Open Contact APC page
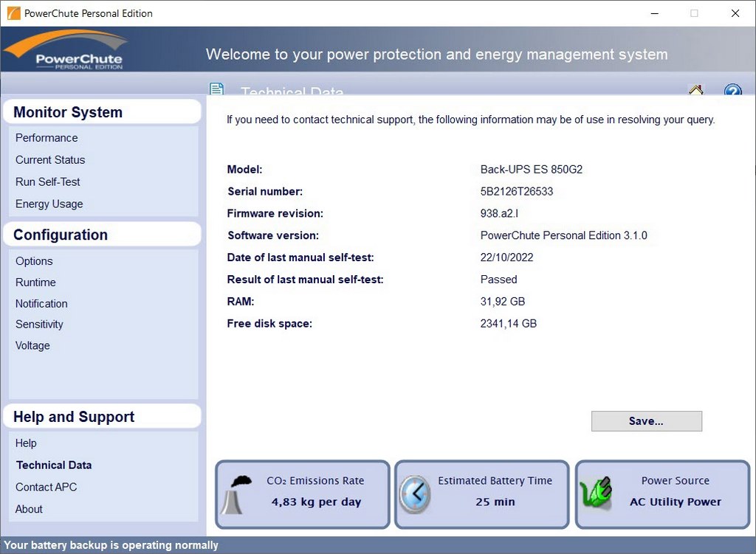Image resolution: width=756 pixels, height=554 pixels. [47, 488]
